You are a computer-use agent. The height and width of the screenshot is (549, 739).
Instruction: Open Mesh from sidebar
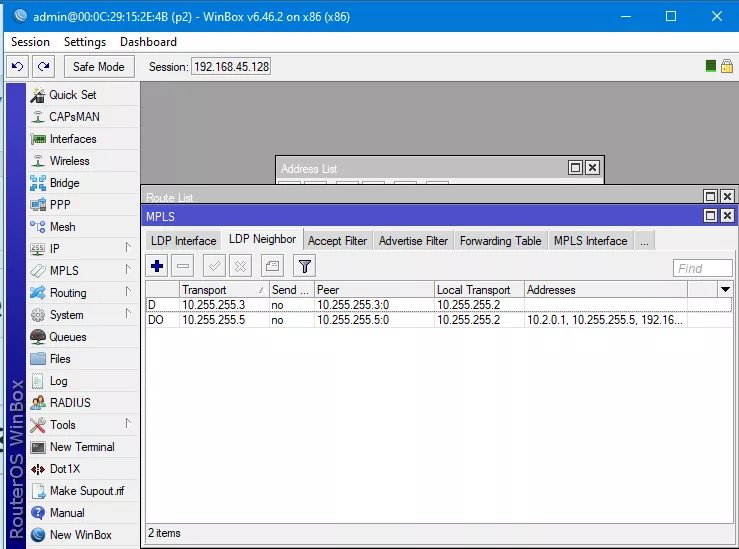coord(83,227)
